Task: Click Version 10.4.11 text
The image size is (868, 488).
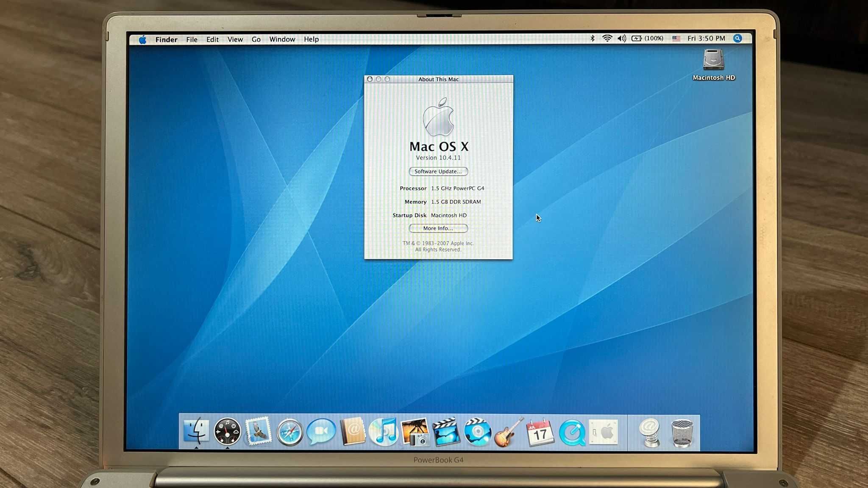Action: coord(438,158)
